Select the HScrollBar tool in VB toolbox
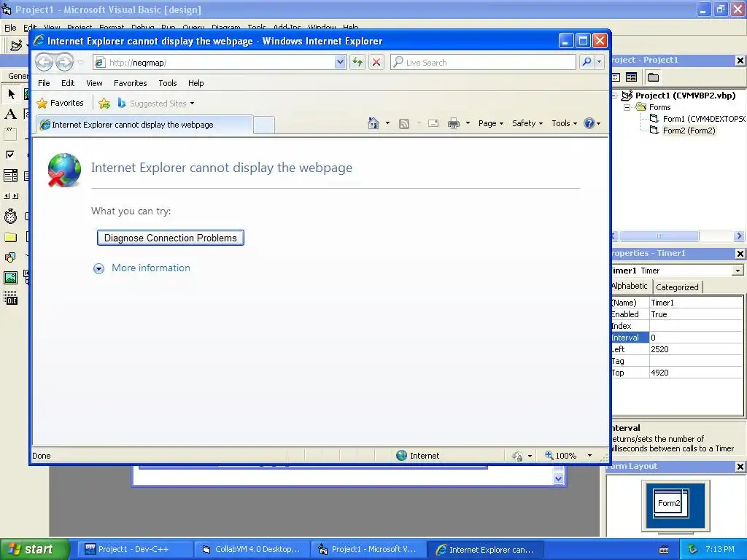The image size is (747, 560). tap(10, 195)
